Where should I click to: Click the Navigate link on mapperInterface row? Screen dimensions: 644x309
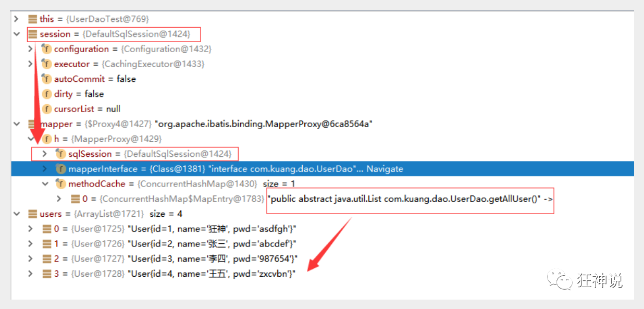385,169
